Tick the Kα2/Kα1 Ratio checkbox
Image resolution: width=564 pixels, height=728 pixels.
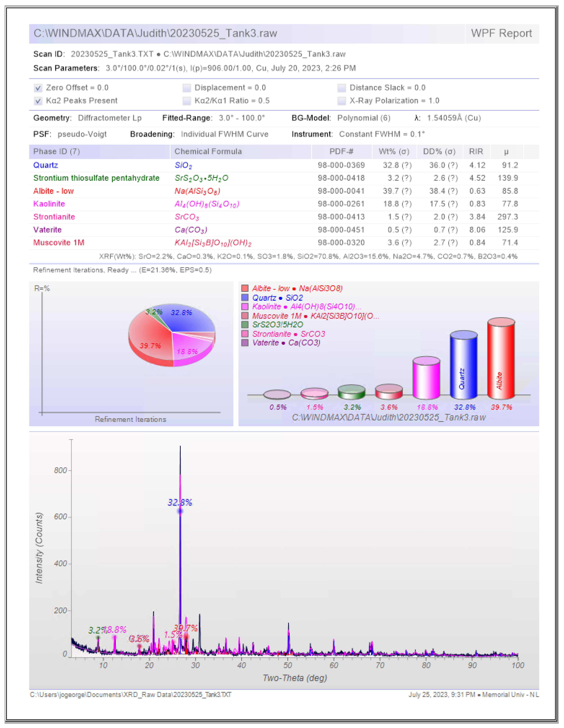tap(187, 101)
